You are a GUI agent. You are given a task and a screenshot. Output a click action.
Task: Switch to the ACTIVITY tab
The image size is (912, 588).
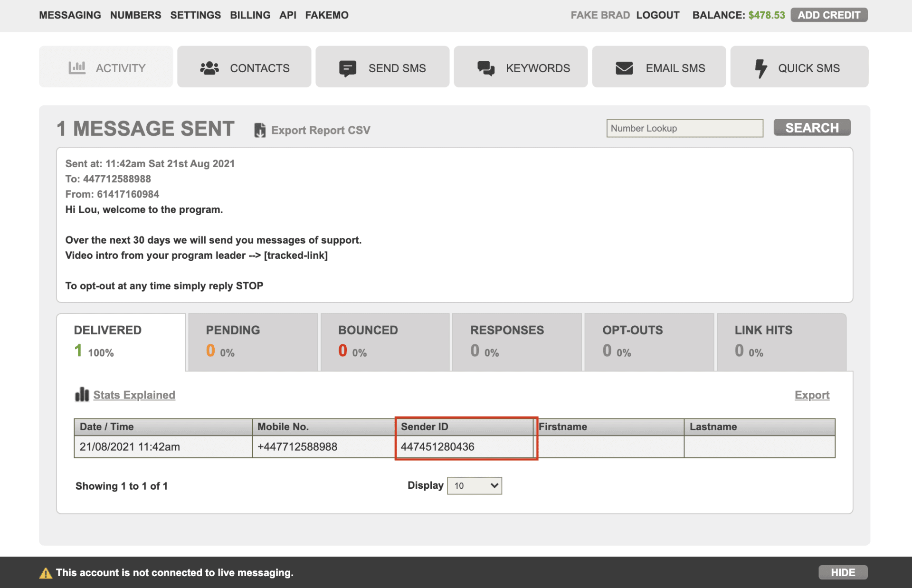(x=106, y=66)
